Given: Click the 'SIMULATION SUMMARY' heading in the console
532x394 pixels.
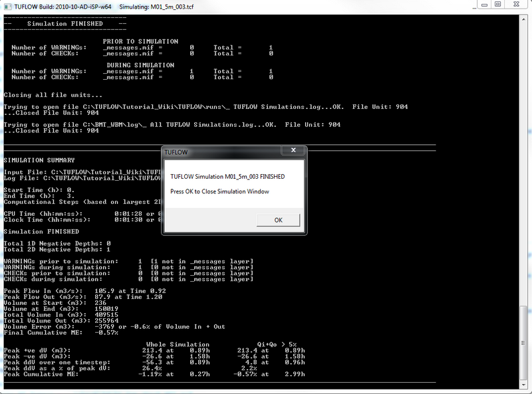Looking at the screenshot, I should 39,160.
